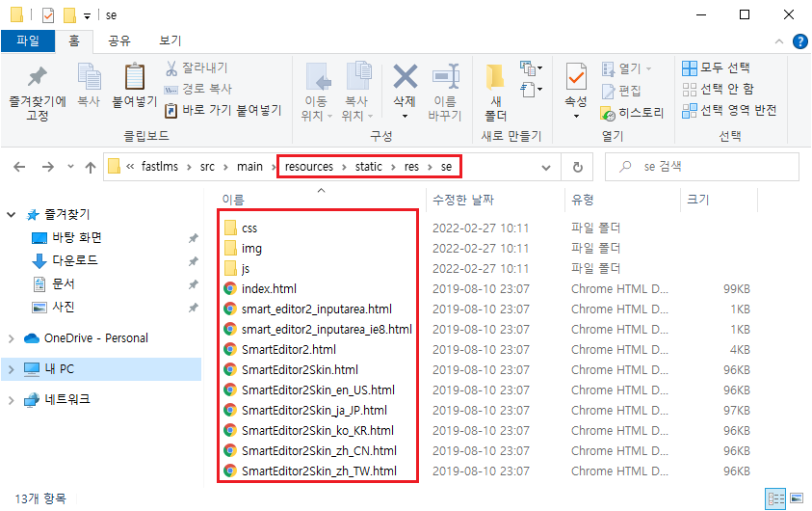This screenshot has width=812, height=511.
Task: Click 선택 영역 반전 invert selection
Action: (730, 110)
